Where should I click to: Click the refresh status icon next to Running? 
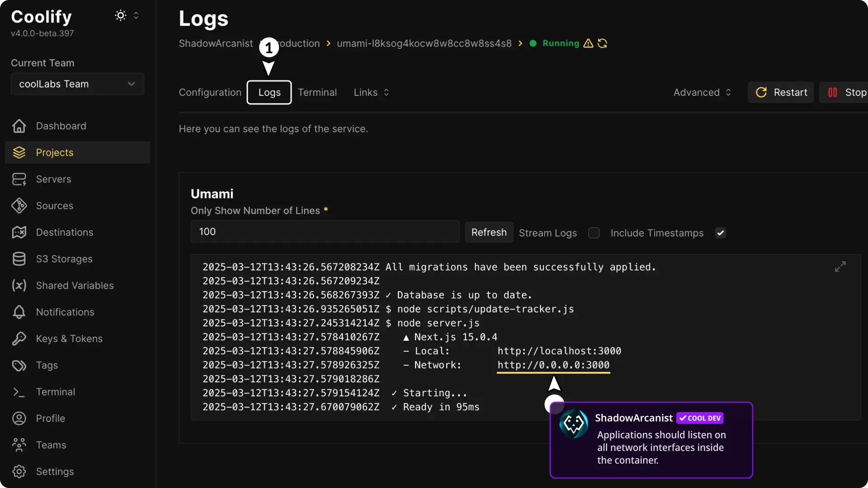602,43
